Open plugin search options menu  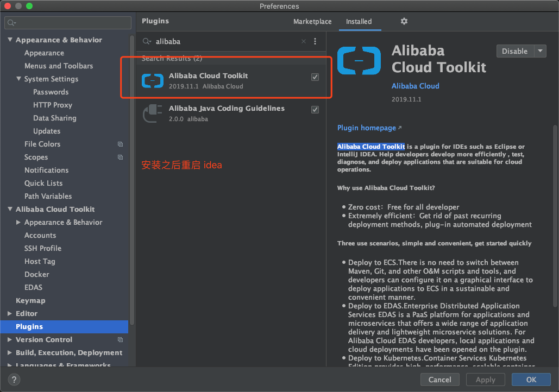tap(315, 41)
